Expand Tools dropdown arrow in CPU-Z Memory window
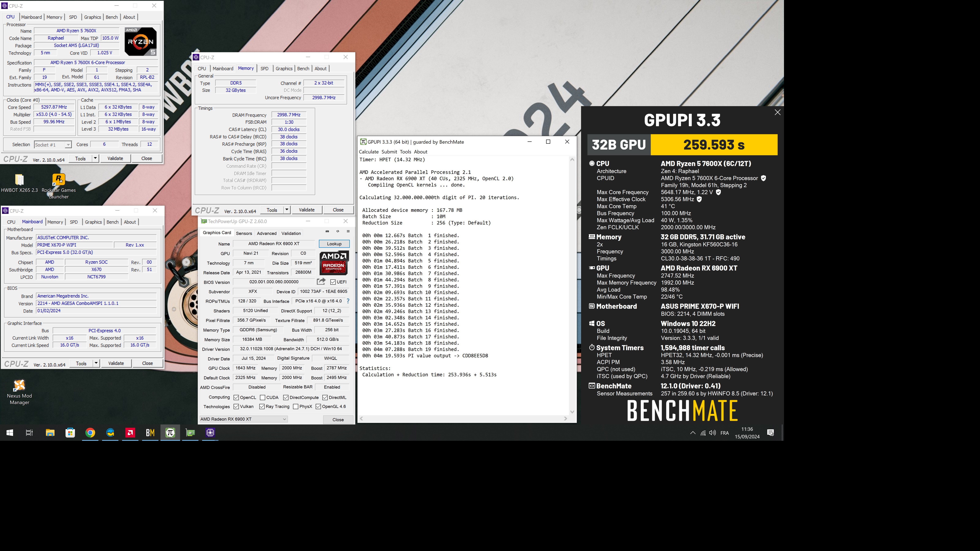The height and width of the screenshot is (551, 980). click(x=287, y=210)
